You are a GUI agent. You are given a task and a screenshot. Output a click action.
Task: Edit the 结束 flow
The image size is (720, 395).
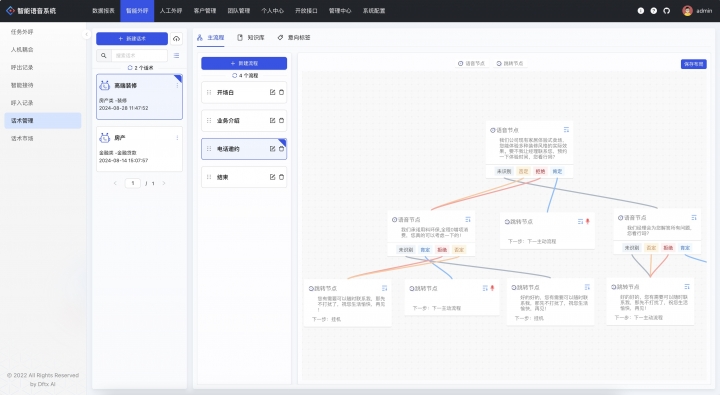[x=272, y=177]
